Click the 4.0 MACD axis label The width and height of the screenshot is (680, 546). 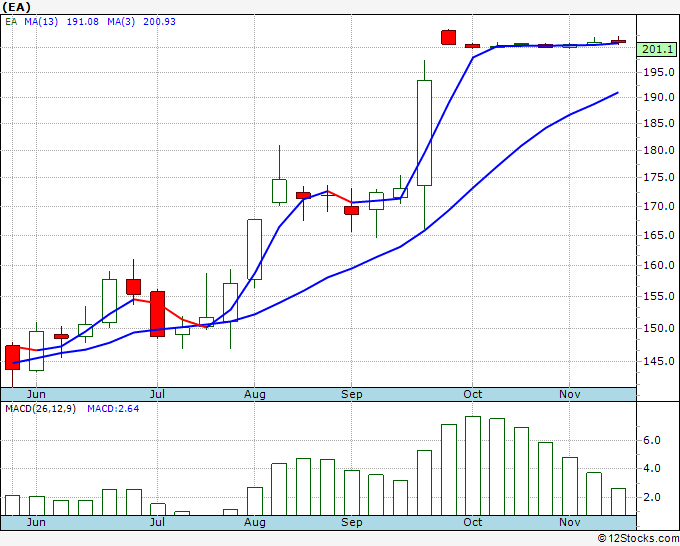(652, 469)
